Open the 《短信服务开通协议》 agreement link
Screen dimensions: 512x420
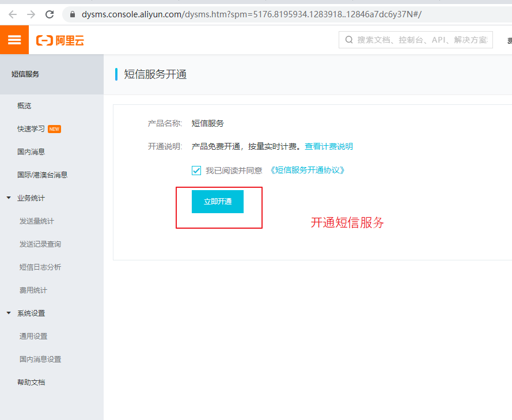coord(309,170)
